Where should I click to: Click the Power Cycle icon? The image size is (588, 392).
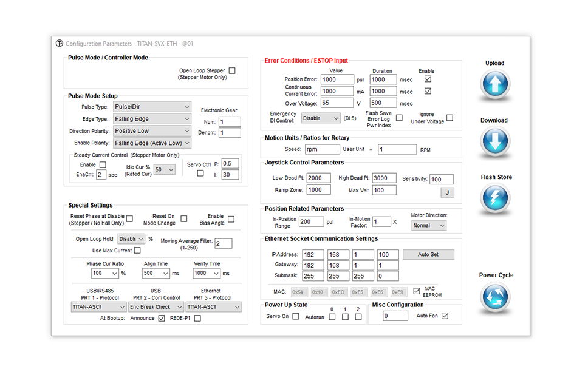494,297
